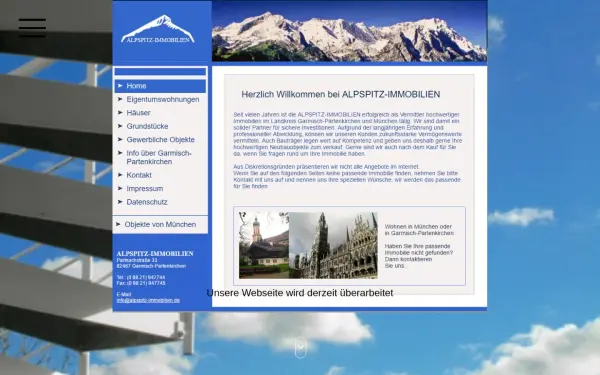Click arrow bullet beside Gewerbliche Objekte
600x375 pixels.
click(120, 139)
